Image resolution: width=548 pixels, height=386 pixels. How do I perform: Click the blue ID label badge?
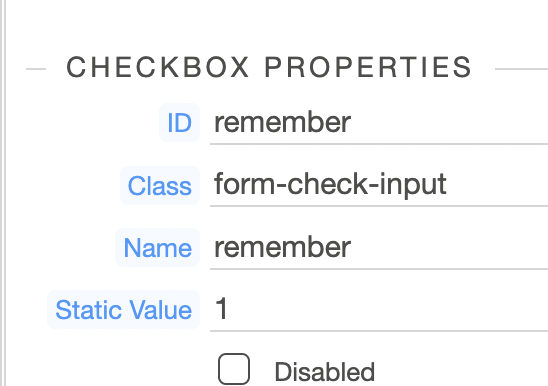[179, 123]
